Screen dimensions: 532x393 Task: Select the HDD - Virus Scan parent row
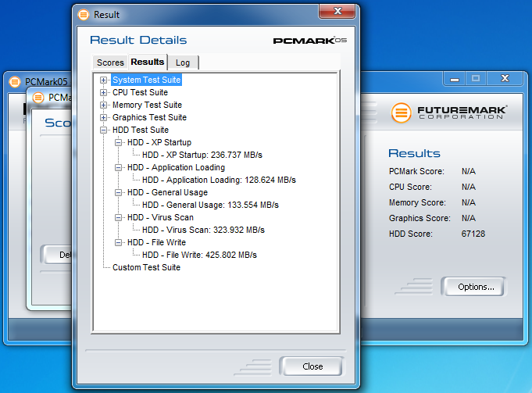[x=160, y=217]
